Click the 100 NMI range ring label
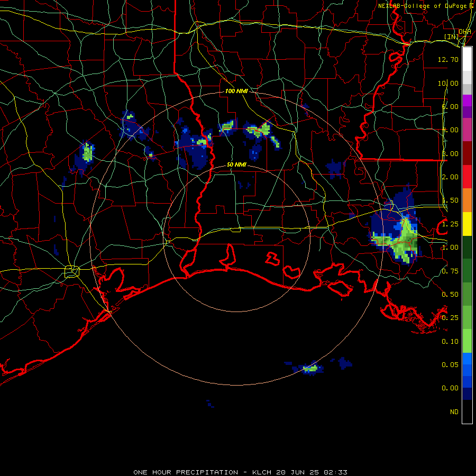The width and height of the screenshot is (476, 476). [x=236, y=91]
